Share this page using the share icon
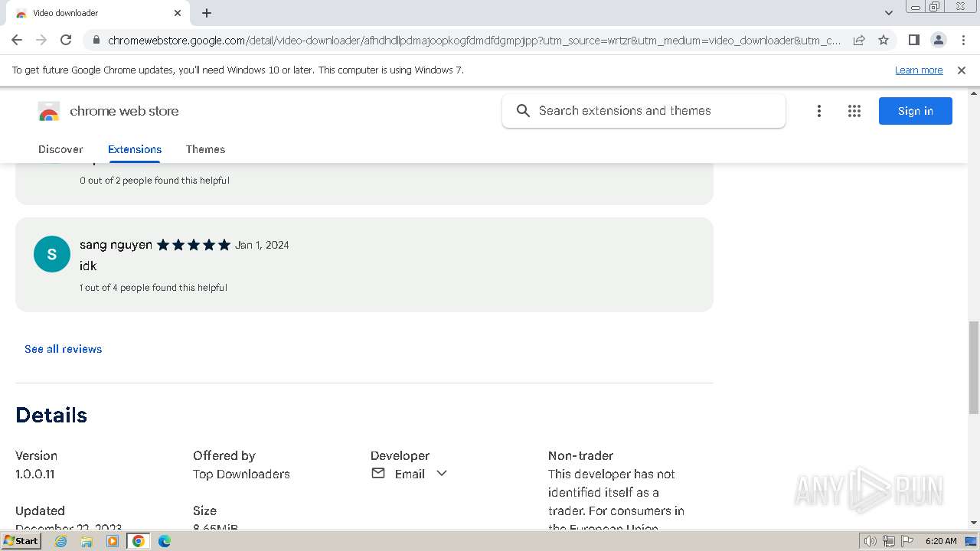Screen dimensions: 980x551 (x=859, y=40)
